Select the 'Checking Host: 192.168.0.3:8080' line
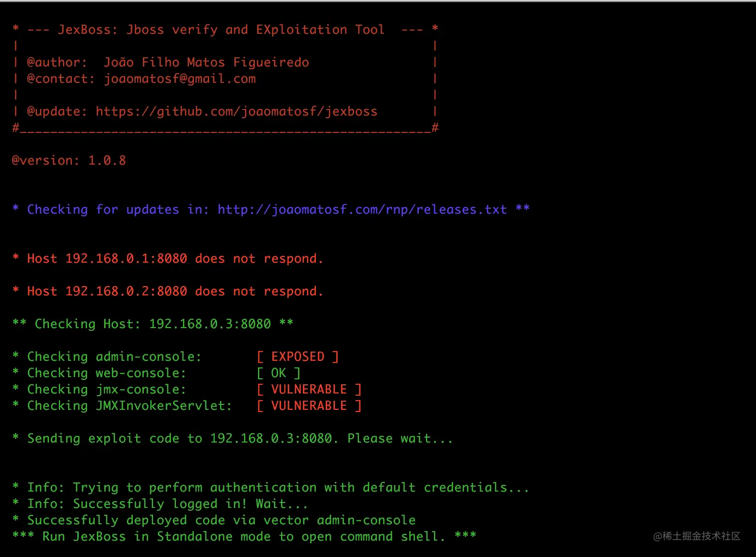The height and width of the screenshot is (557, 756). point(153,324)
